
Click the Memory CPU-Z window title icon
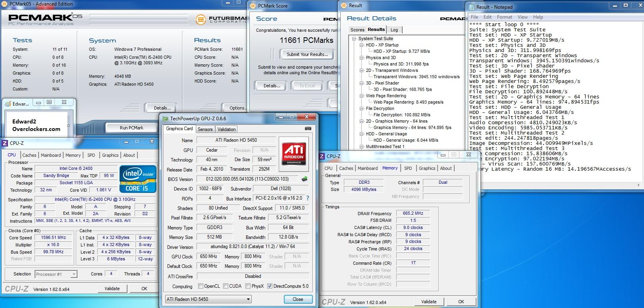(x=322, y=156)
